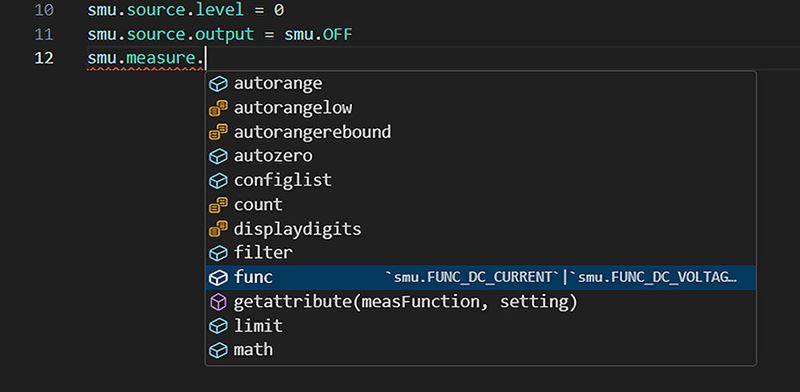
Task: Click the purple method icon beside getattribute
Action: (218, 302)
